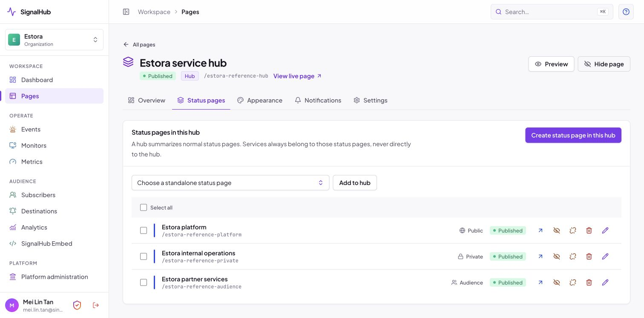644x318 pixels.
Task: Open Estora platform in new tab
Action: (x=540, y=231)
